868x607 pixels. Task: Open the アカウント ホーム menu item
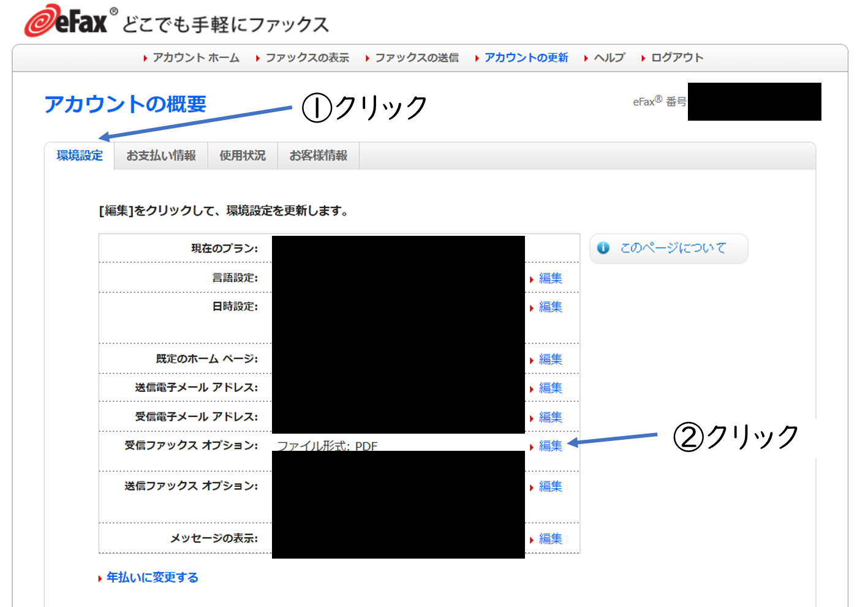pos(195,58)
